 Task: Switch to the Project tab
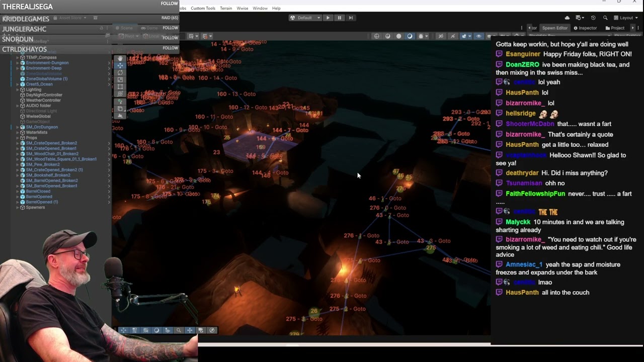(615, 28)
